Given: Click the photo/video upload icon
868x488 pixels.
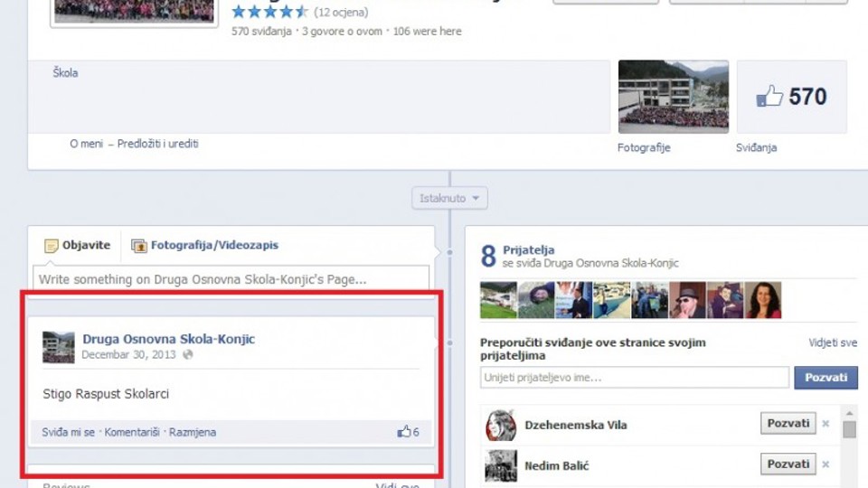Looking at the screenshot, I should [x=138, y=246].
